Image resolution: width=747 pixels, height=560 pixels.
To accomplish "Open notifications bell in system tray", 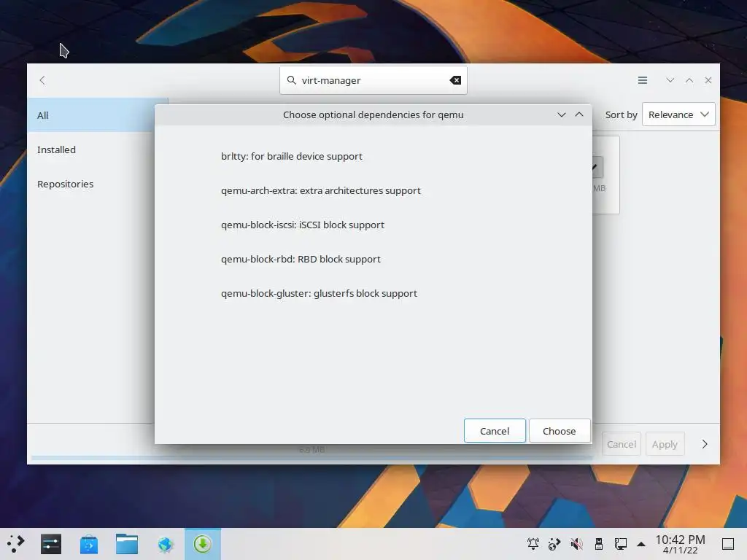I will pos(533,544).
